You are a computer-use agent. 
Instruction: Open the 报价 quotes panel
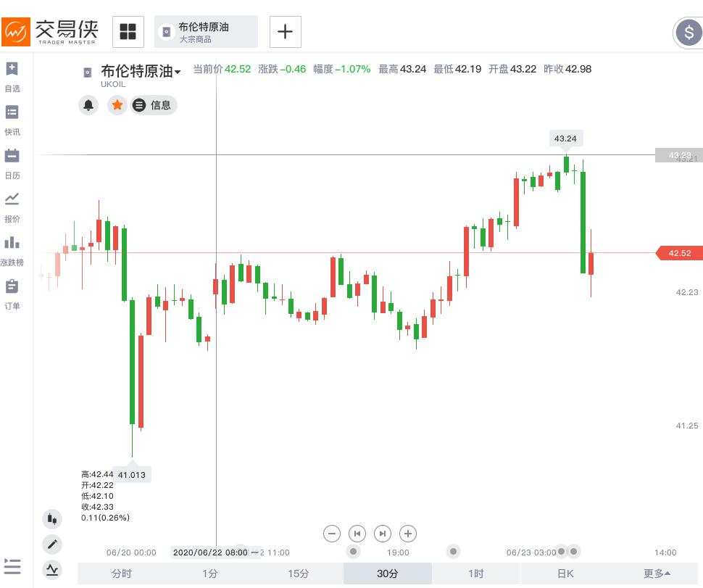pyautogui.click(x=11, y=205)
